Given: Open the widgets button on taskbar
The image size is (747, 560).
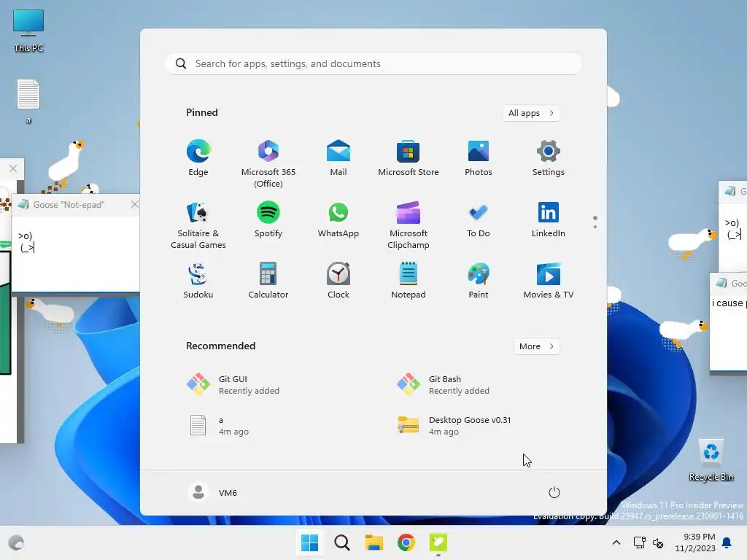Looking at the screenshot, I should pyautogui.click(x=17, y=542).
